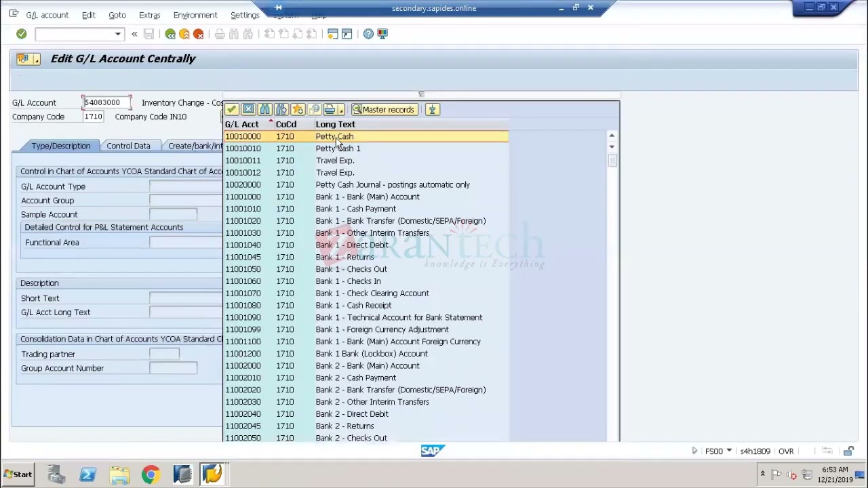
Task: Click the Close X icon in popup toolbar
Action: tap(248, 110)
